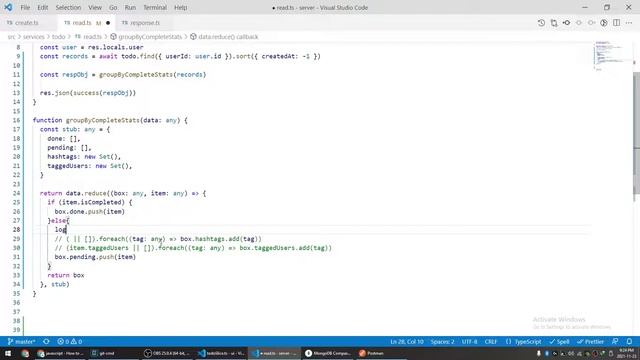The width and height of the screenshot is (640, 360).
Task: Click the Spaces: 2 indentation setting
Action: 442,342
